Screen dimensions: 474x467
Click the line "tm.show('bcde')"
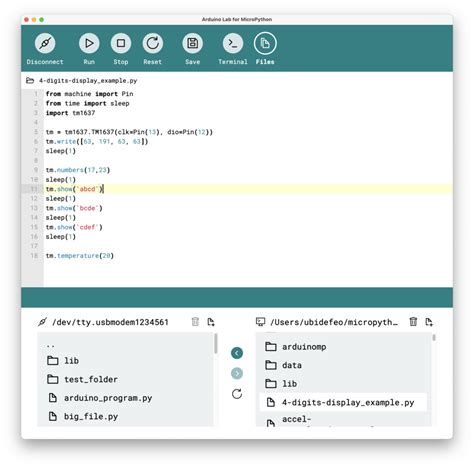pos(74,208)
